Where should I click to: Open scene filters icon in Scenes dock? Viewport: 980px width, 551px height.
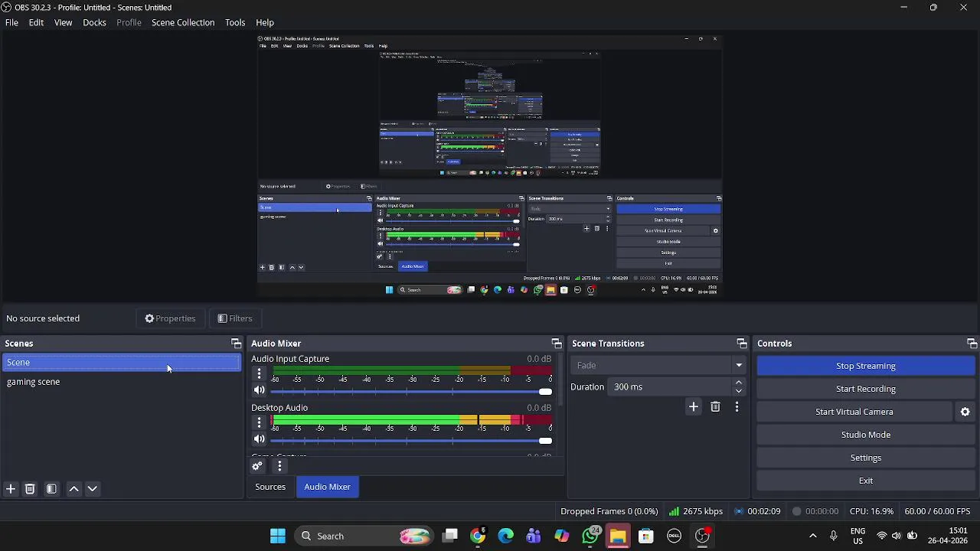point(51,489)
